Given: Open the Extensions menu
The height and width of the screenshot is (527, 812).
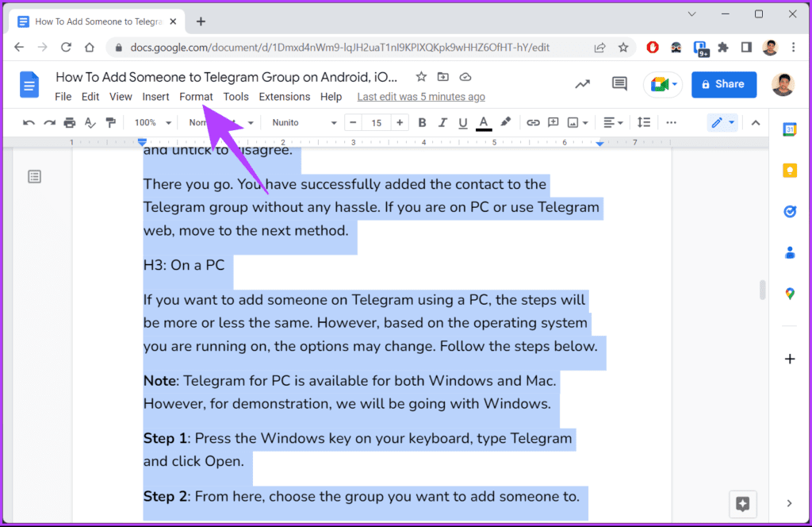Looking at the screenshot, I should pos(285,96).
